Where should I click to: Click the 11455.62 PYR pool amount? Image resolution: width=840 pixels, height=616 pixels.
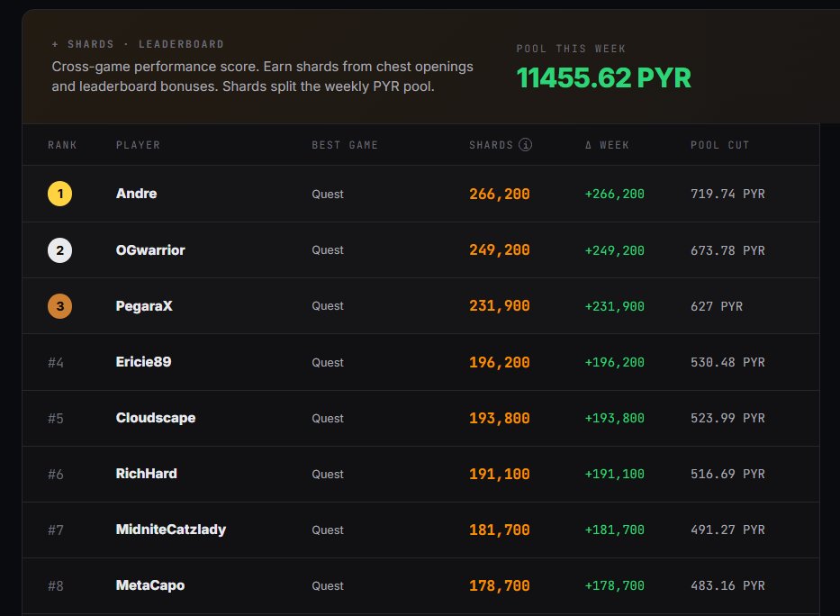point(604,77)
